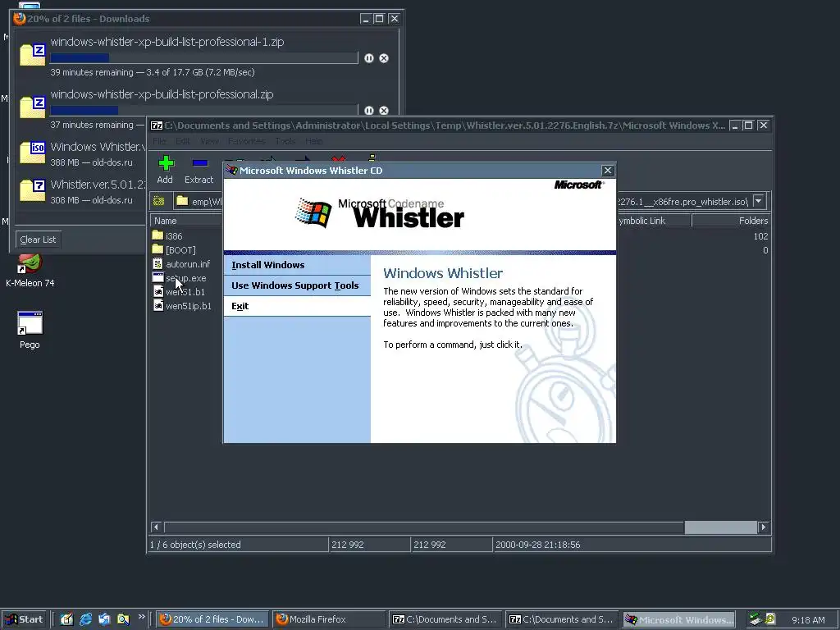Select the i386 folder in 7-Zip
Screen dimensions: 840x630
[x=174, y=235]
